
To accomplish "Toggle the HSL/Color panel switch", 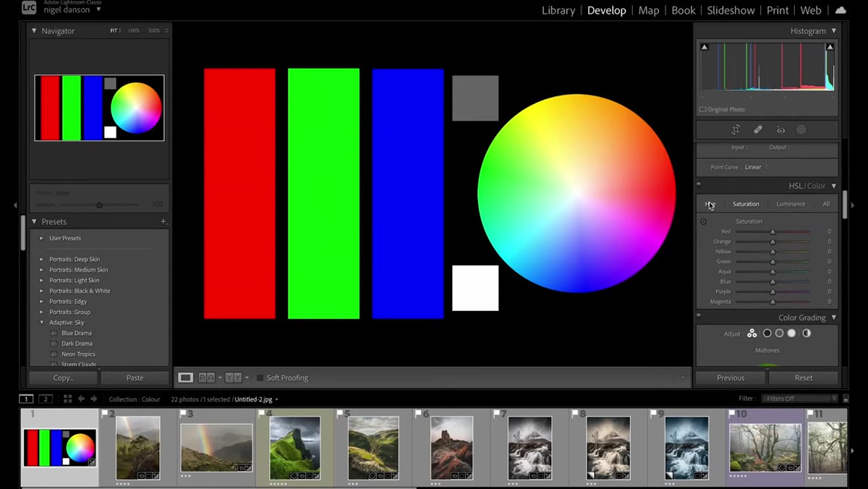I will pyautogui.click(x=699, y=184).
